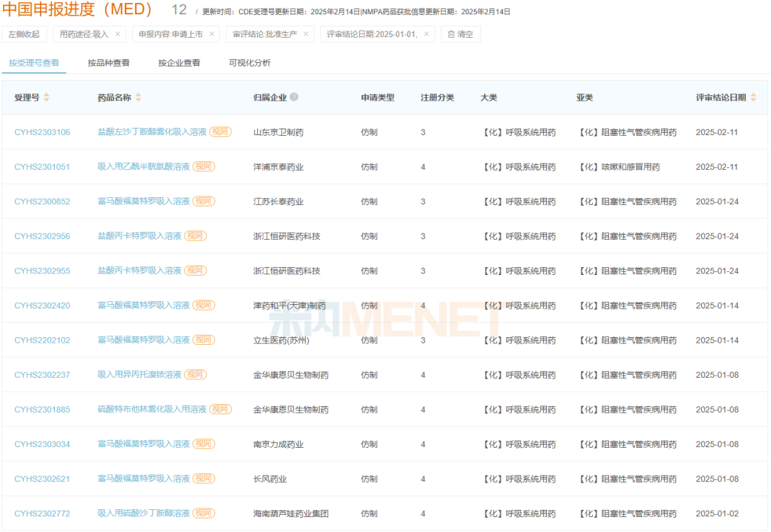Open acceptance number CYHS2303034
This screenshot has width=771, height=532.
point(42,444)
